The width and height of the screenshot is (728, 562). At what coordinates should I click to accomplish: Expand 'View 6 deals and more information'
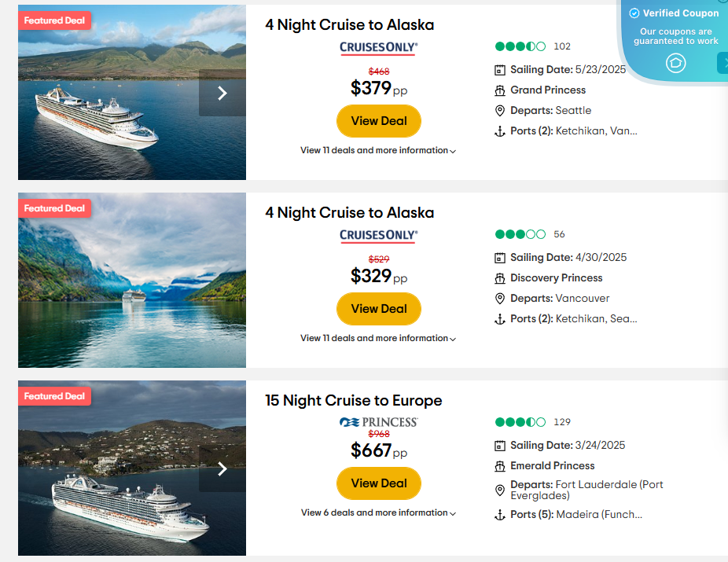pos(378,512)
